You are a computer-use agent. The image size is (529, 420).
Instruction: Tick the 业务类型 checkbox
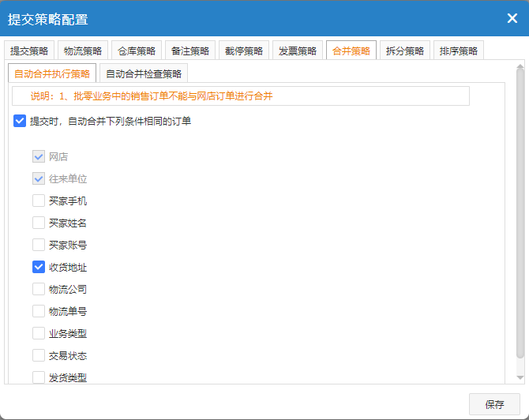click(x=39, y=333)
